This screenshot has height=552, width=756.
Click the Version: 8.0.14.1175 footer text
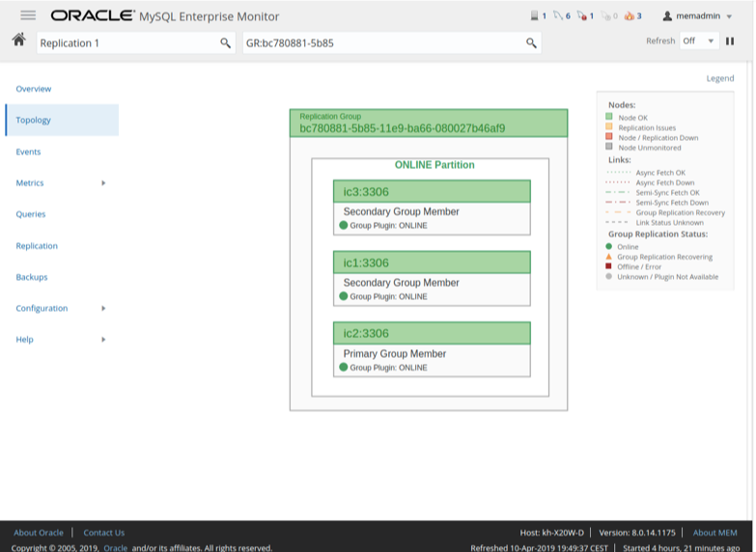point(637,533)
